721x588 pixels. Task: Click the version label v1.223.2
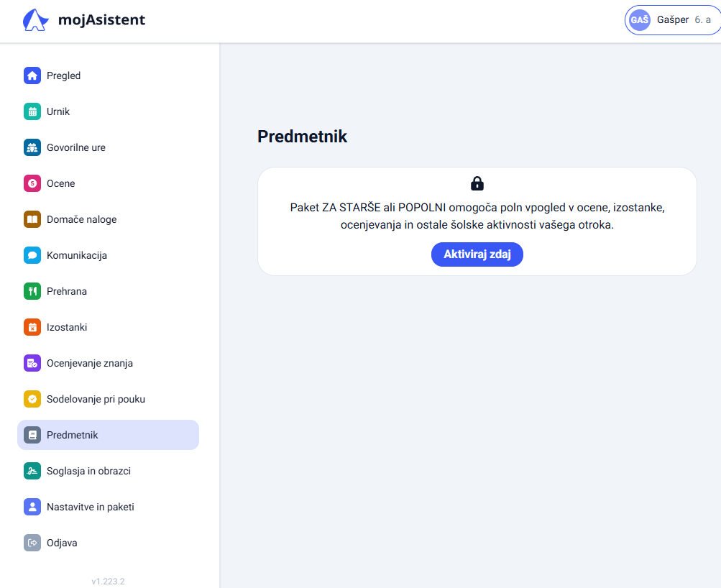(x=108, y=581)
